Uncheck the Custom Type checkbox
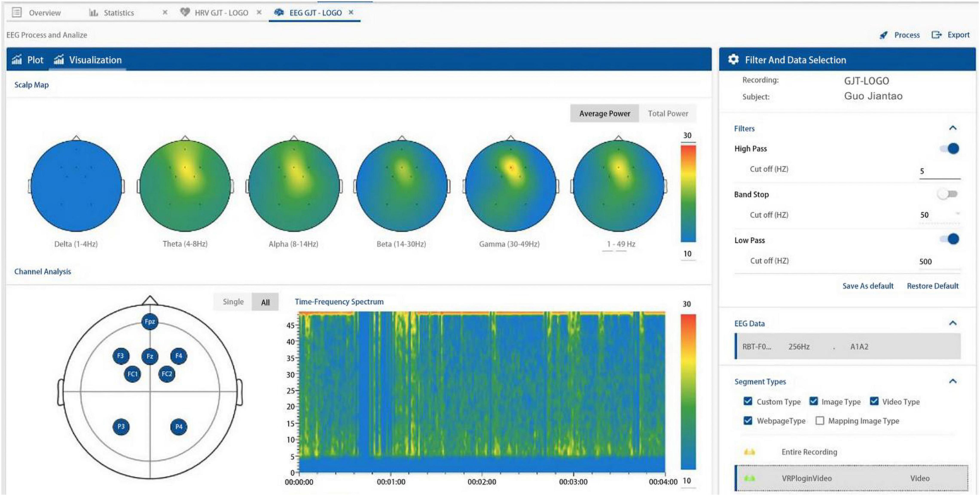This screenshot has width=980, height=496. point(748,401)
